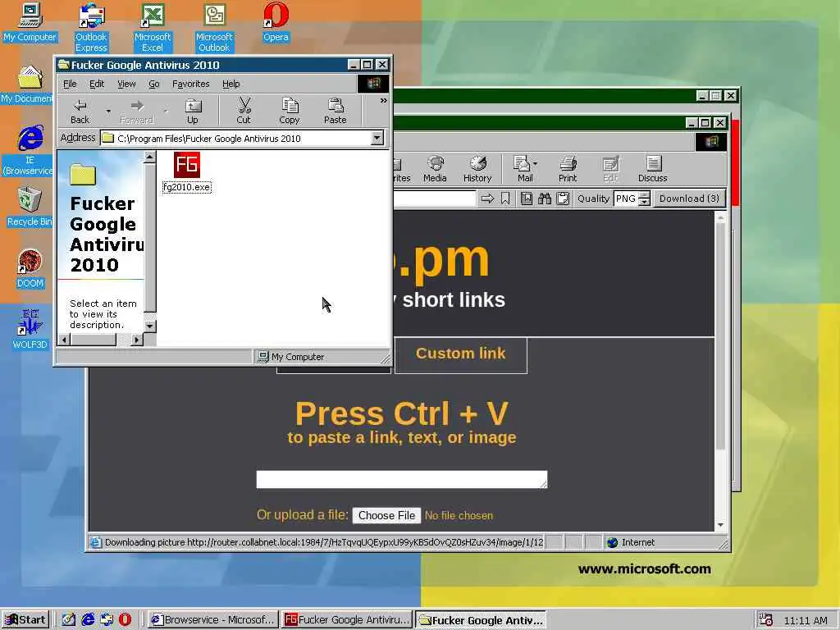This screenshot has height=630, width=840.
Task: Click the left pane scroll down arrow
Action: point(150,326)
